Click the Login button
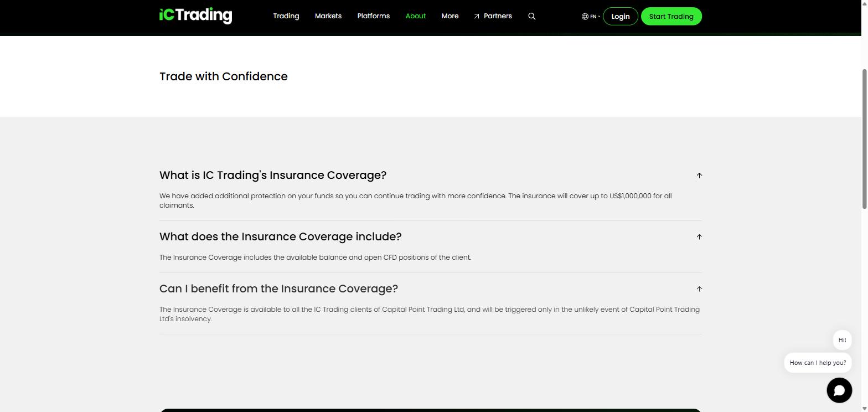 (621, 17)
